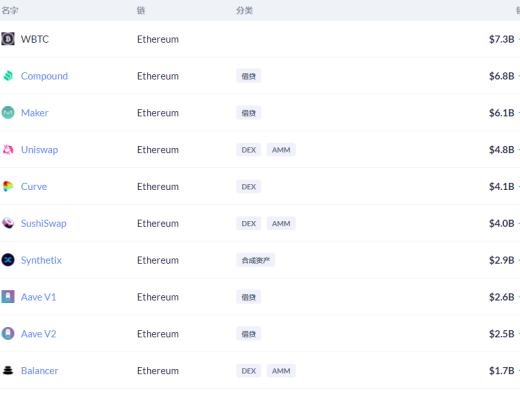Click the synthetic assets tag in Synthetix row
Viewport: 520px width, 400px height.
256,260
